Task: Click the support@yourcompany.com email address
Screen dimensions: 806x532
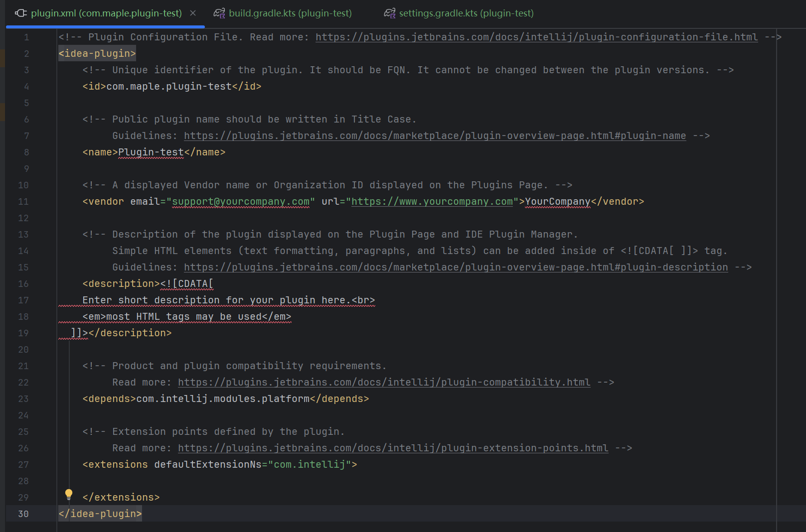Action: click(x=241, y=202)
